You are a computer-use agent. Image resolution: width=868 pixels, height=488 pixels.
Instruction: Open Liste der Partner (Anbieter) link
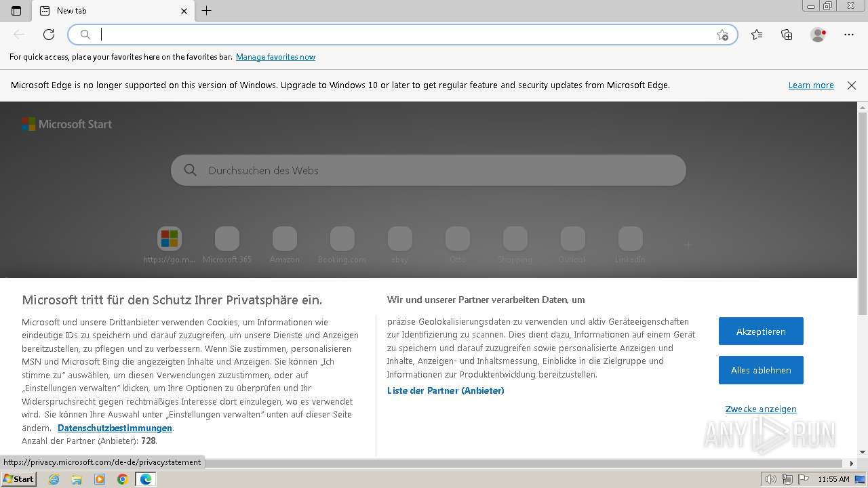tap(446, 390)
